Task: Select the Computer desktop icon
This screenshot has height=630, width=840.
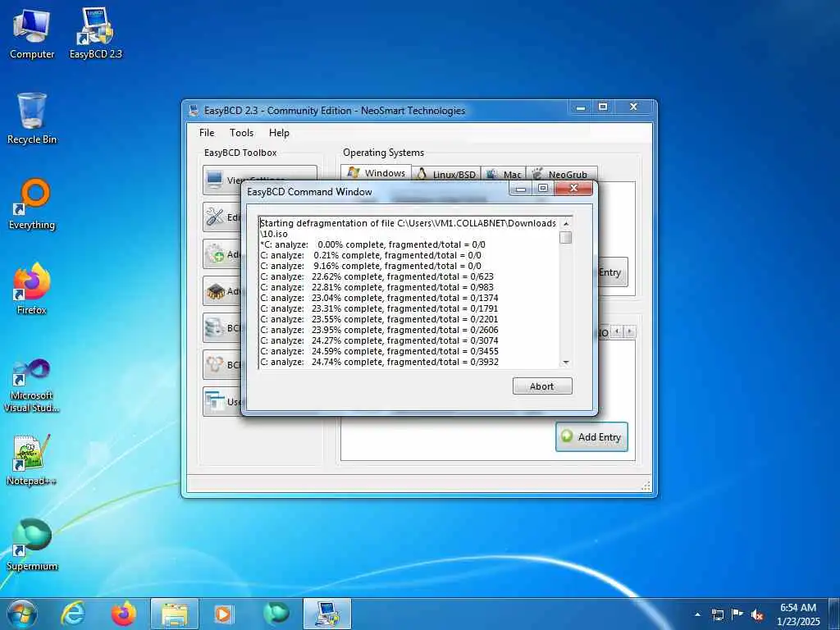Action: pos(32,34)
